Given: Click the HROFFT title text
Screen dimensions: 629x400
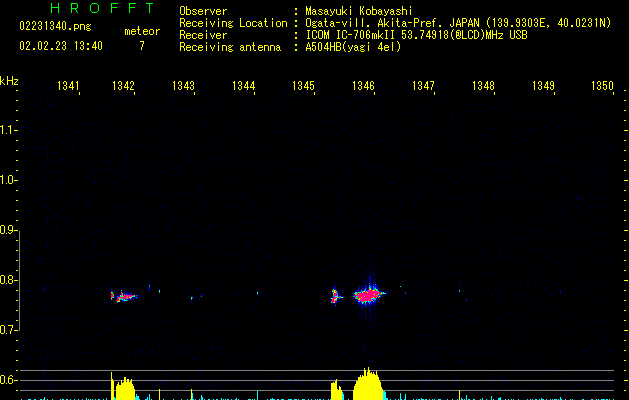Looking at the screenshot, I should coord(102,8).
